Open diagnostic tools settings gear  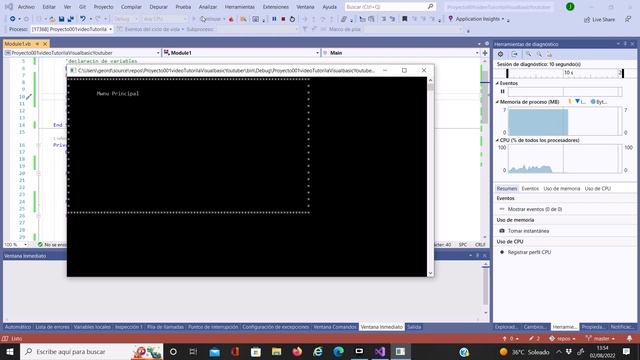click(x=500, y=54)
